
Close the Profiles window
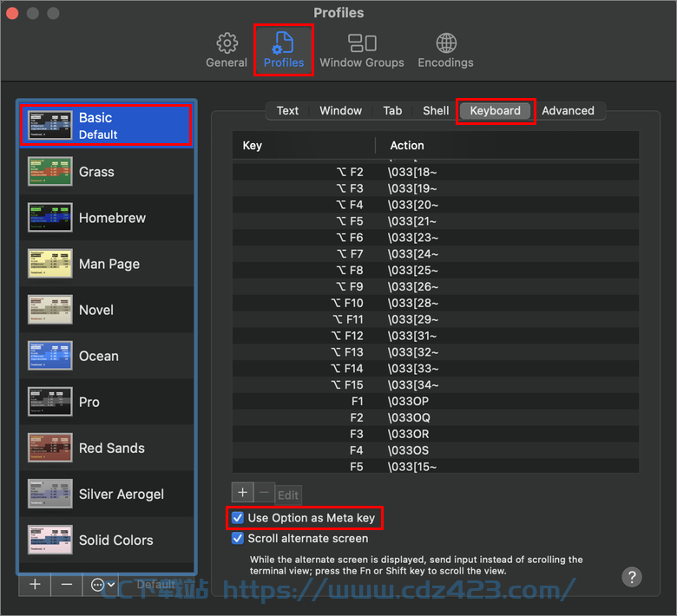point(12,13)
